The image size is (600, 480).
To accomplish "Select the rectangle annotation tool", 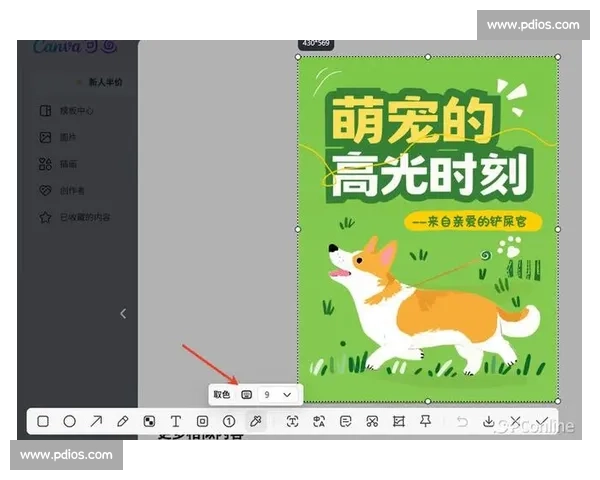I will tap(43, 421).
